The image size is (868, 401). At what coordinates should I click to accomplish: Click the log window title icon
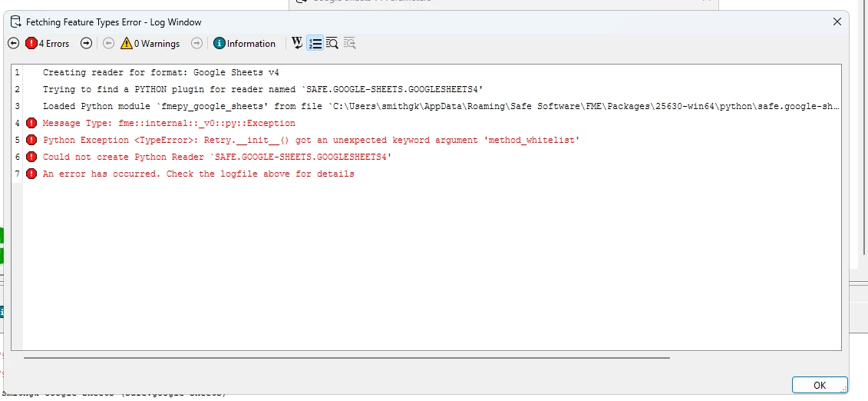pyautogui.click(x=15, y=22)
